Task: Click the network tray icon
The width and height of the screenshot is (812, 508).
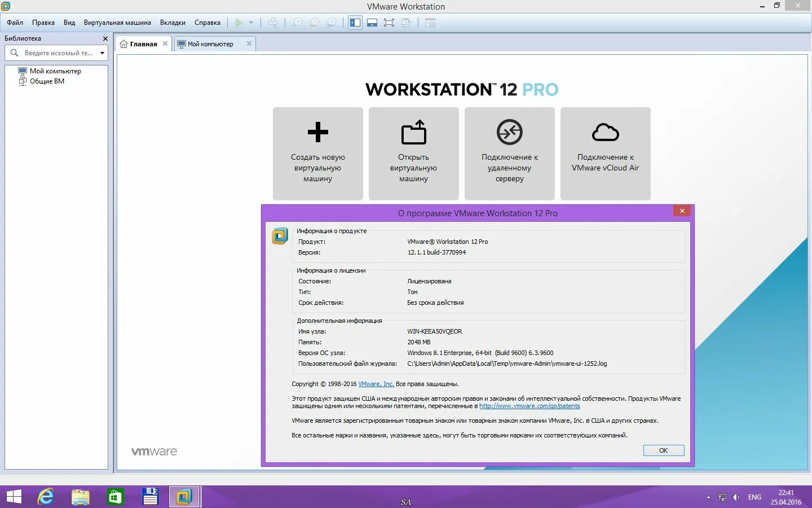Action: (x=722, y=497)
